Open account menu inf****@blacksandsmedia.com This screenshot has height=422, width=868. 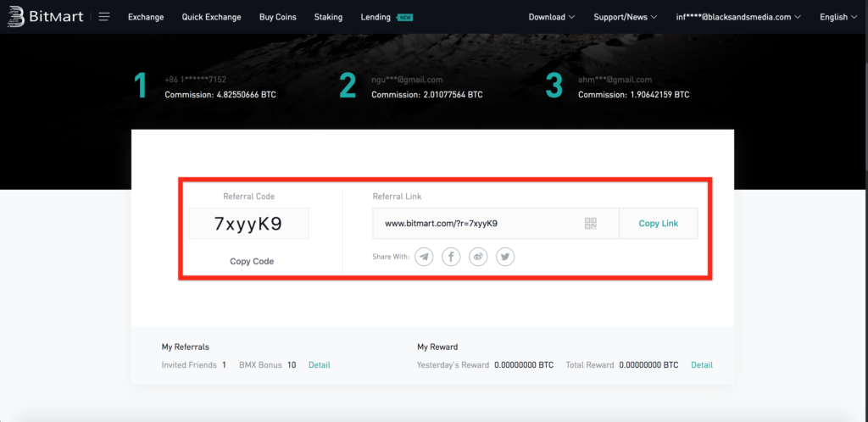point(738,17)
